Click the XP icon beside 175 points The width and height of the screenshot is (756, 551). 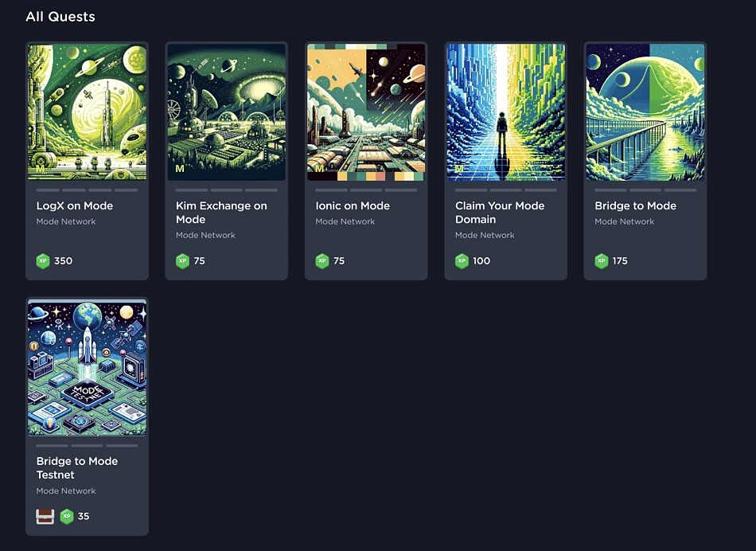[602, 261]
